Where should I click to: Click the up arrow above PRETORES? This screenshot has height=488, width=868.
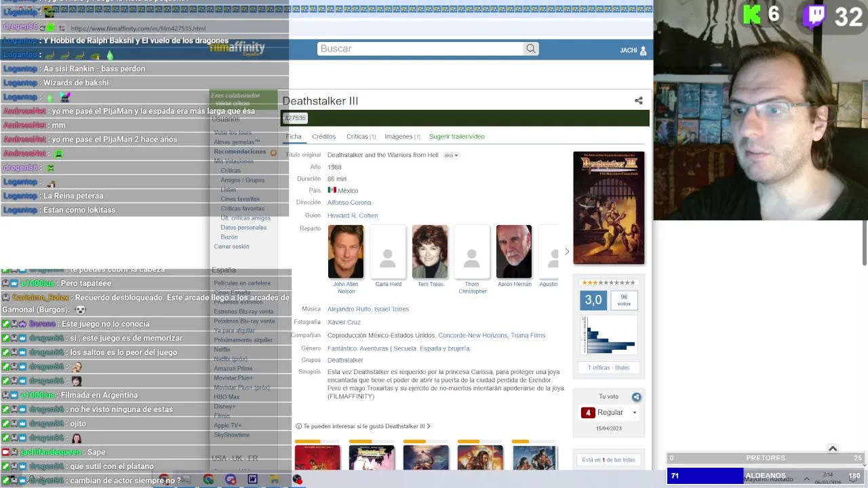[833, 449]
